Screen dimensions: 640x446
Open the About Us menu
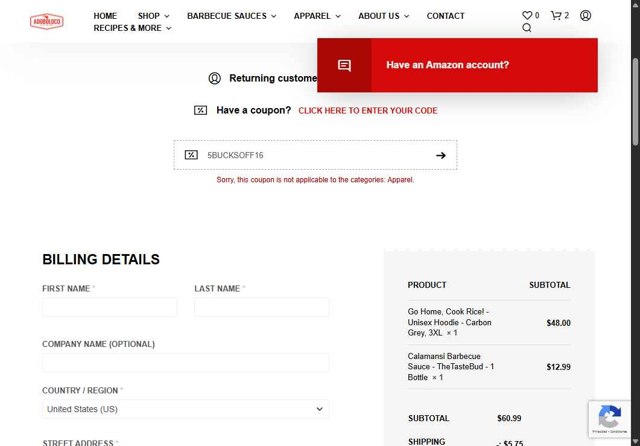click(x=378, y=16)
